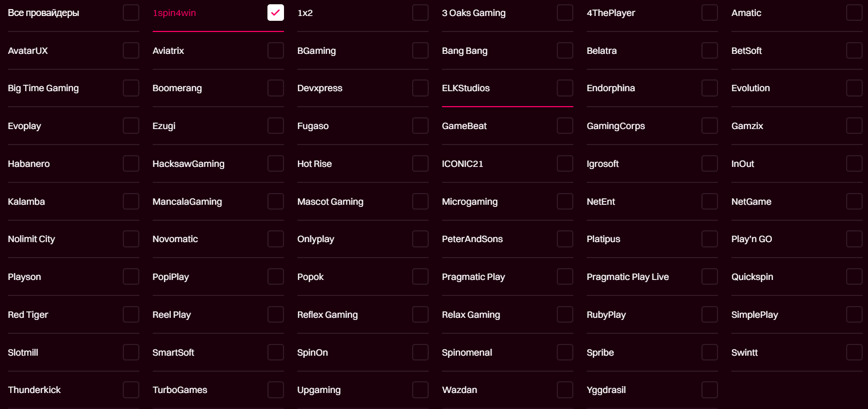The image size is (868, 409).
Task: Tick the NetEnt provider checkbox
Action: click(709, 202)
